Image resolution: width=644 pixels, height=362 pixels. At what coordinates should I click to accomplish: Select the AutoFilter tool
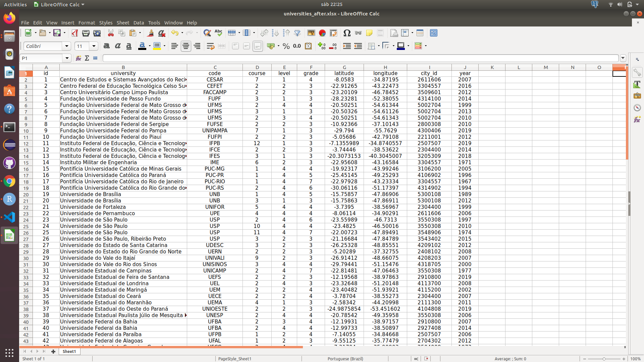(x=298, y=33)
